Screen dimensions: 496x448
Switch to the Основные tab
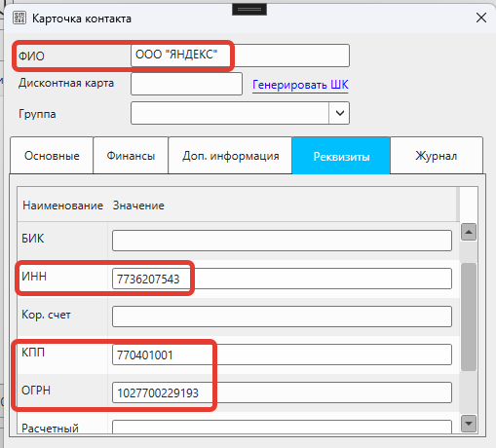[x=52, y=156]
